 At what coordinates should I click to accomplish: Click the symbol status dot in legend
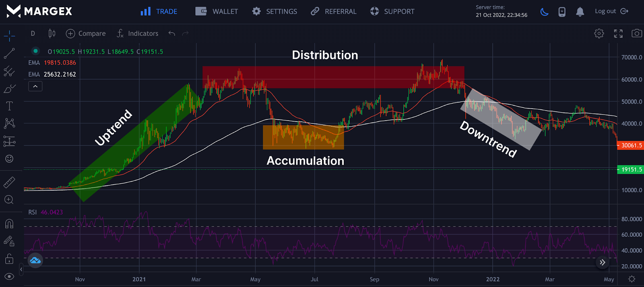[35, 51]
